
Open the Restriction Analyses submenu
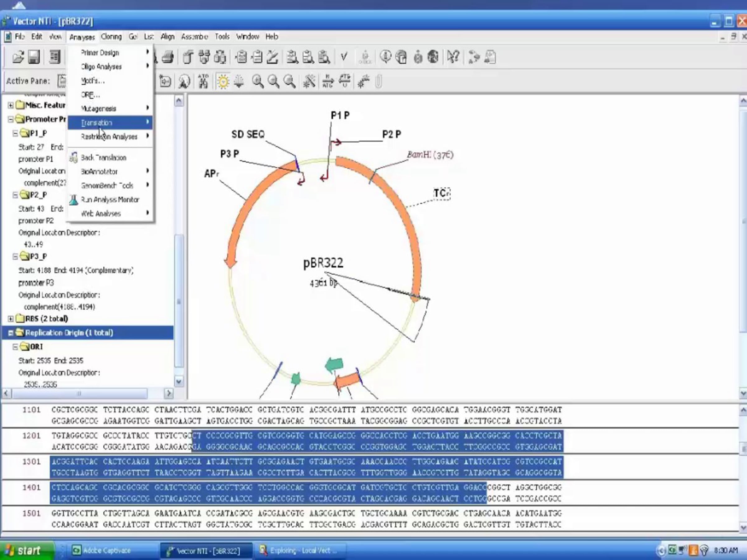pos(110,136)
